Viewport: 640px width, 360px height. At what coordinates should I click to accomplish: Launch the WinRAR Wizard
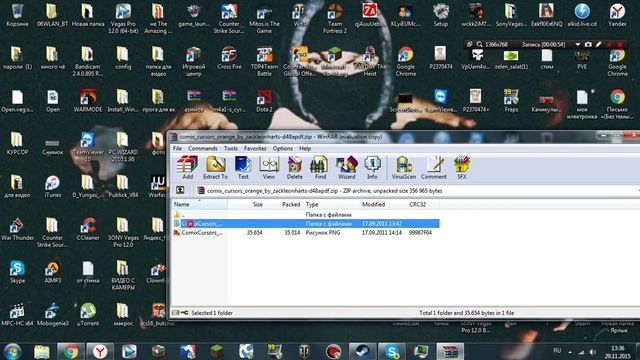pos(346,167)
